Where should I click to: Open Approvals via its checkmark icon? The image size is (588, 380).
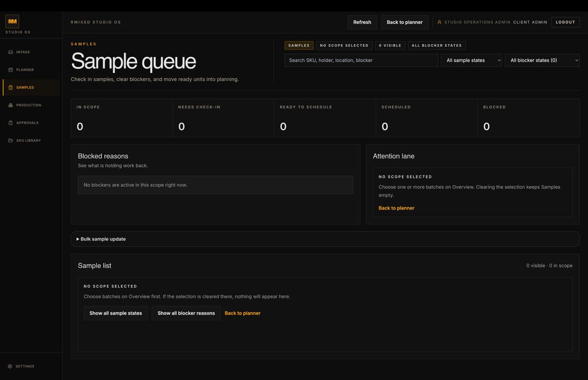pos(11,123)
